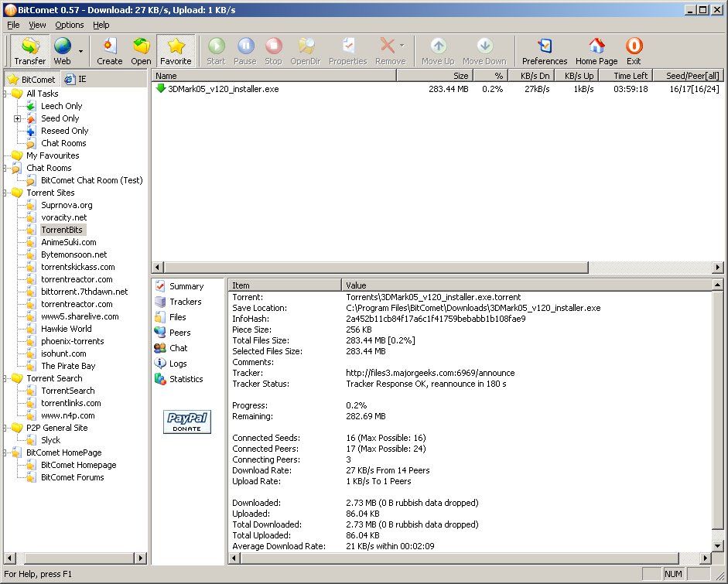Open the Remove button dropdown arrow
The width and height of the screenshot is (728, 584).
(402, 45)
